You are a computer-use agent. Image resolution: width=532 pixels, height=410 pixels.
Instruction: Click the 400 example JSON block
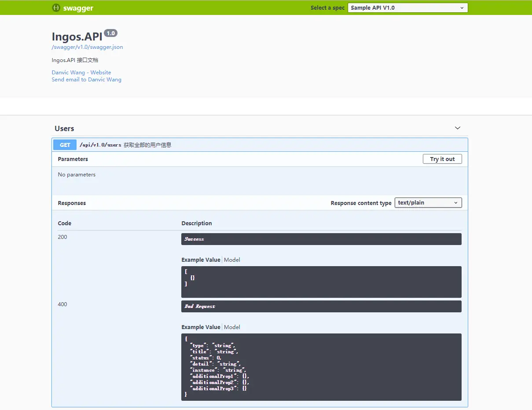pyautogui.click(x=321, y=367)
